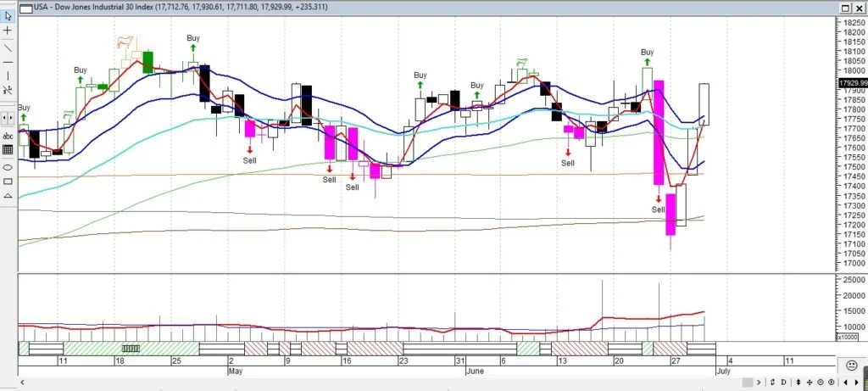Screen dimensions: 868x391
Task: Click the date label 25 on time axis
Action: point(176,360)
